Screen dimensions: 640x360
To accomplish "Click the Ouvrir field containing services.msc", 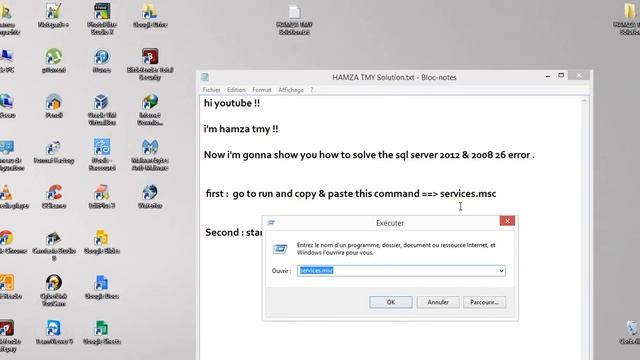I will click(x=401, y=271).
